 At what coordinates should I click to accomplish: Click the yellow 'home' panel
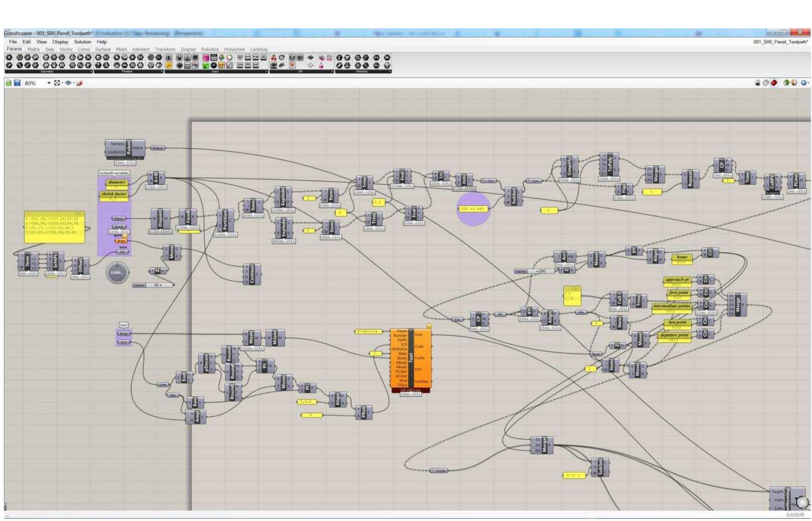tap(682, 257)
